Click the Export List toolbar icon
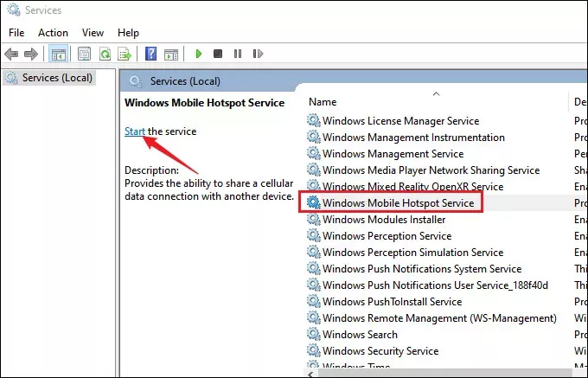The image size is (588, 378). (x=125, y=54)
